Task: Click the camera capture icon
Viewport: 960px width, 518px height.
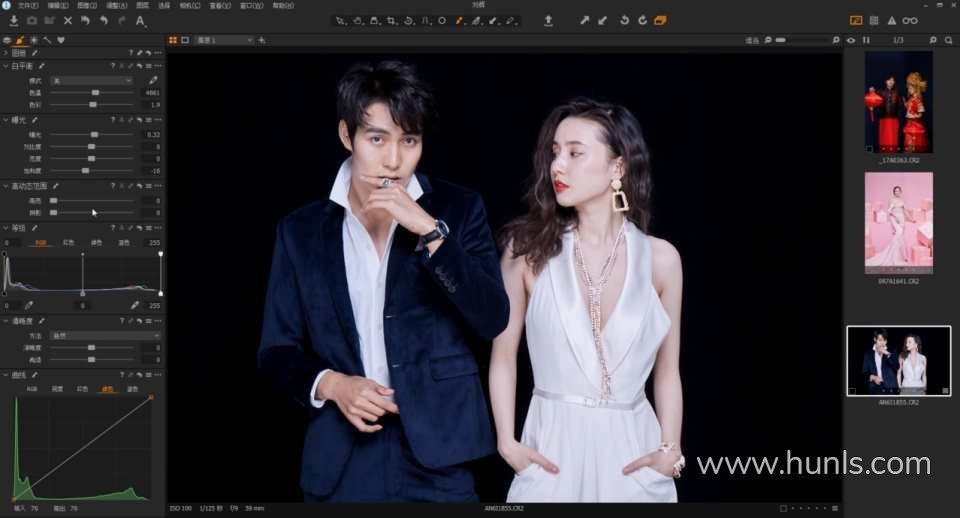Action: click(x=32, y=20)
